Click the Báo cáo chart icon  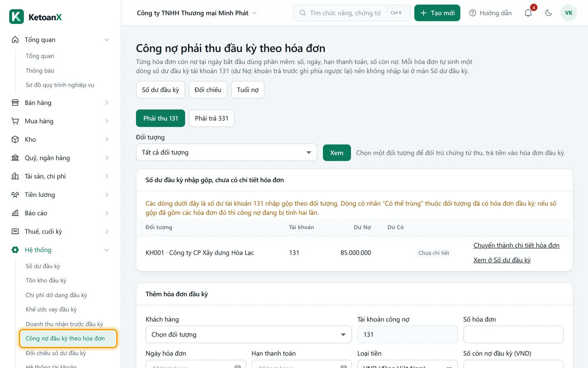click(x=15, y=213)
